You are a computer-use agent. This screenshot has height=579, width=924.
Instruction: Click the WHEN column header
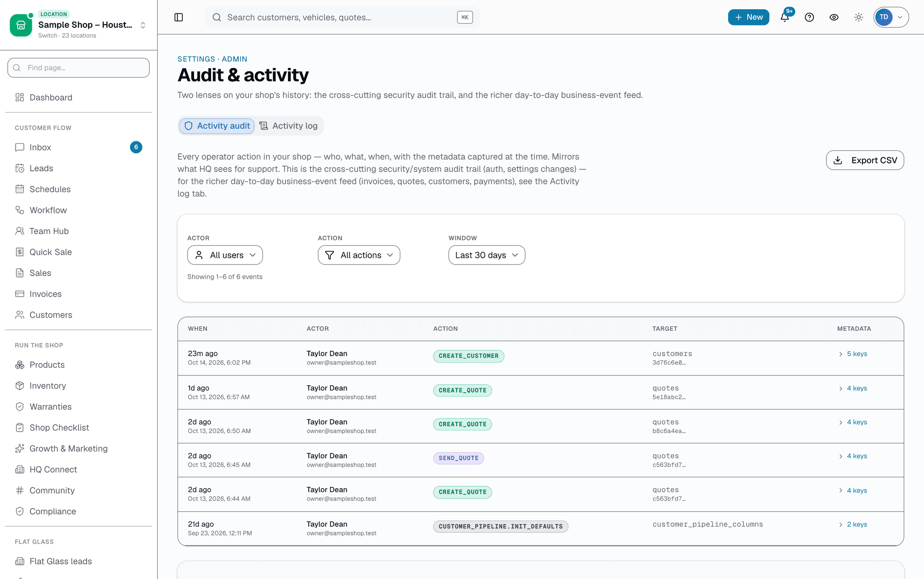coord(198,329)
